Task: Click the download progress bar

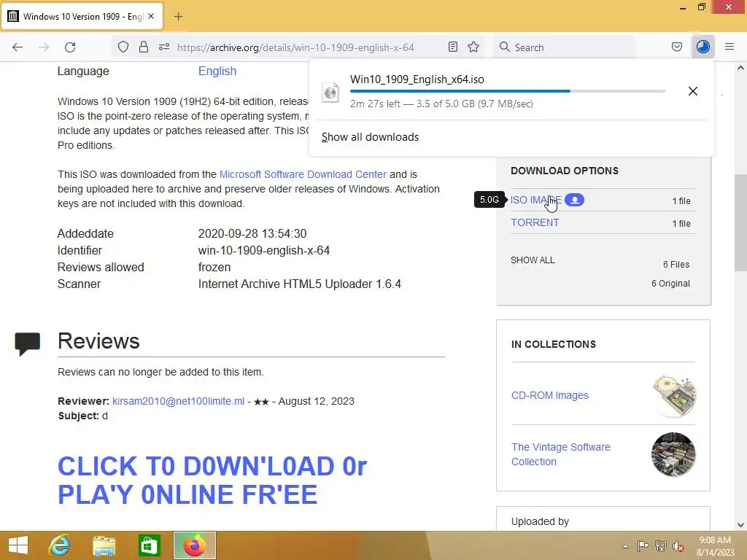Action: [x=508, y=91]
